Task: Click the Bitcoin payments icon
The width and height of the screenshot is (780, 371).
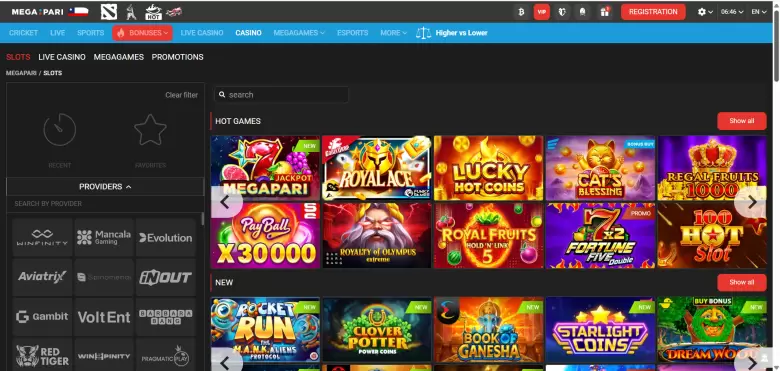Action: coord(521,12)
